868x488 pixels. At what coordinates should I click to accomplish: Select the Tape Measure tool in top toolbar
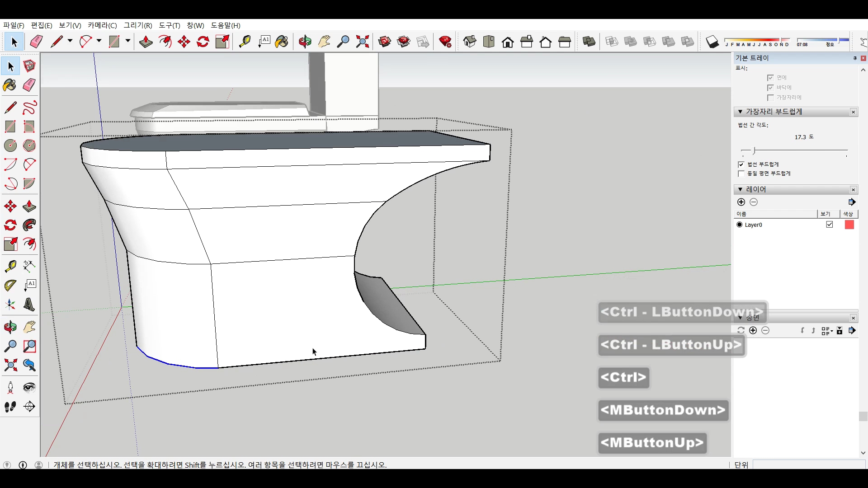click(x=245, y=42)
